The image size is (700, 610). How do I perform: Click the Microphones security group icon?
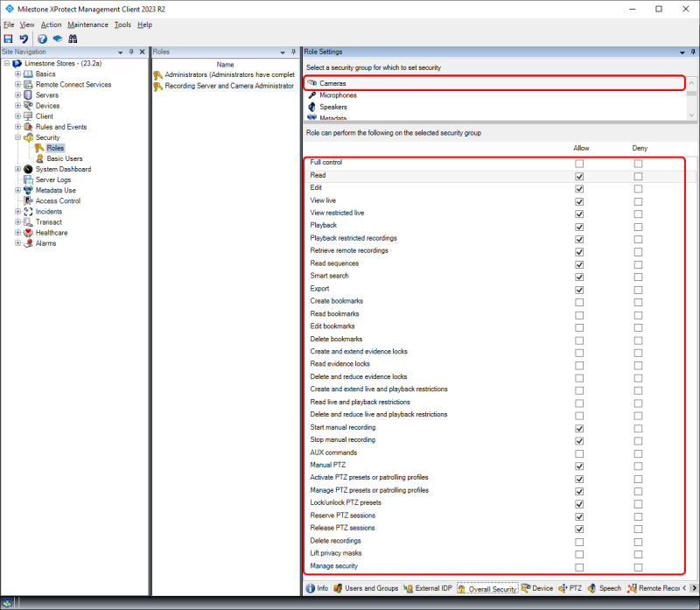[x=312, y=95]
